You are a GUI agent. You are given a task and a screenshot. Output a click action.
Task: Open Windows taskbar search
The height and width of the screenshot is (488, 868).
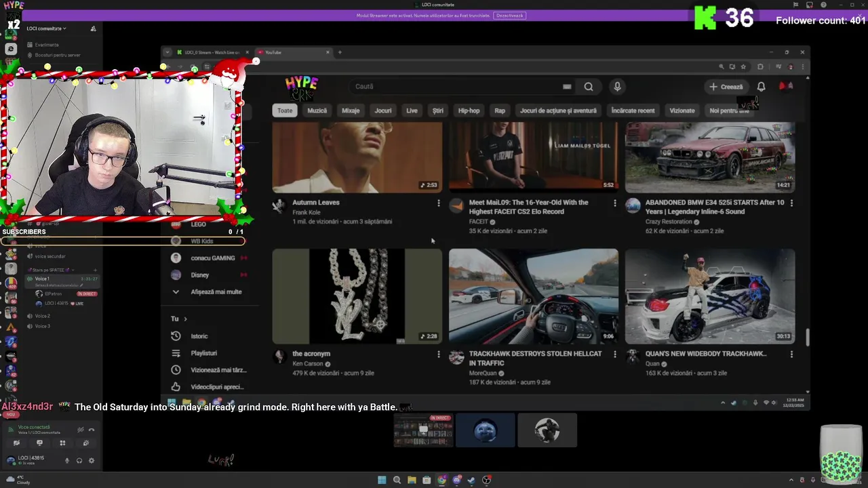tap(397, 480)
